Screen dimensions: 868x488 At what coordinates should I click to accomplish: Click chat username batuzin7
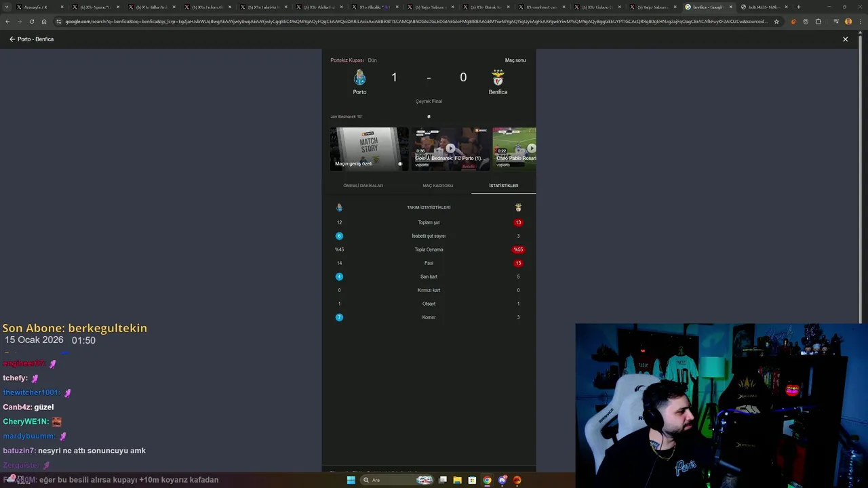pyautogui.click(x=19, y=451)
